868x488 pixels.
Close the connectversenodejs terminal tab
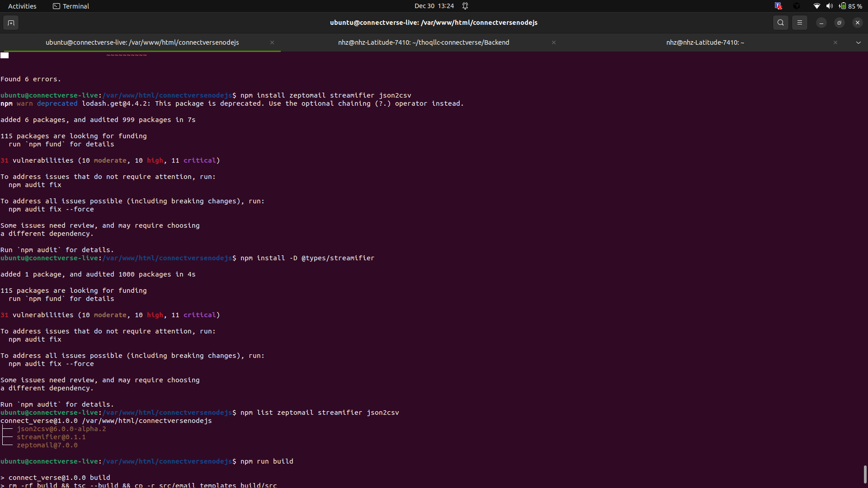pos(272,42)
